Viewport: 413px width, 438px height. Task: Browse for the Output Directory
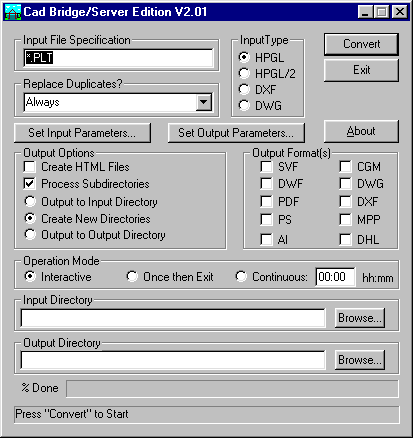(x=360, y=360)
